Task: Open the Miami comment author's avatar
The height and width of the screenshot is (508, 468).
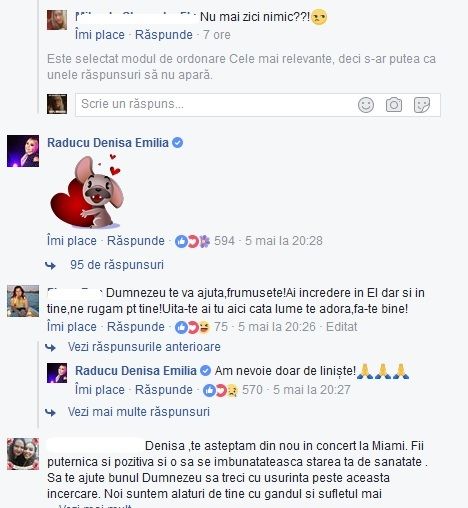Action: coord(23,454)
